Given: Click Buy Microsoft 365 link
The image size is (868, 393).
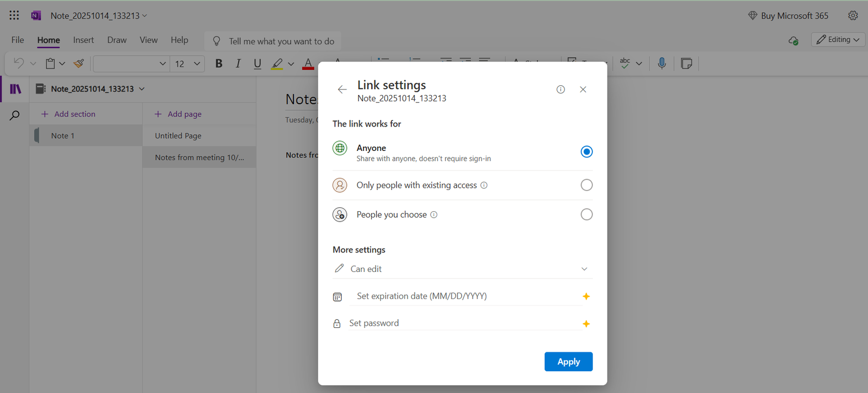Looking at the screenshot, I should coord(794,16).
